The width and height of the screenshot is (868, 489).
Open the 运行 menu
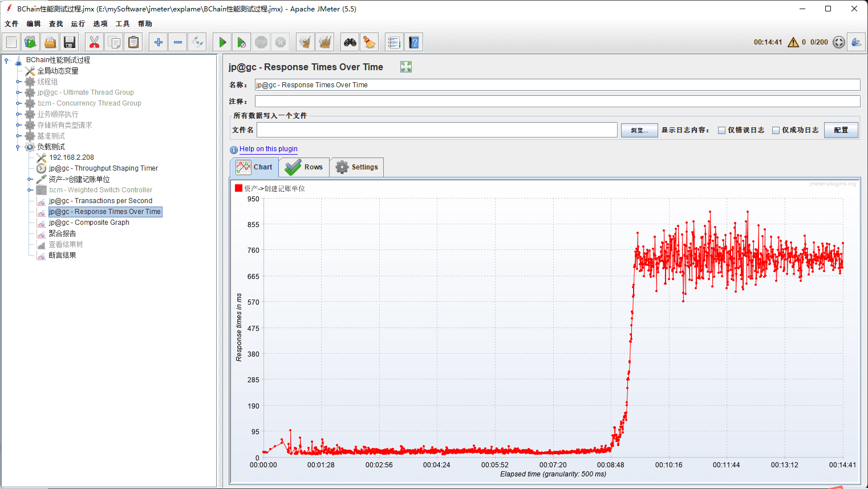pos(78,24)
